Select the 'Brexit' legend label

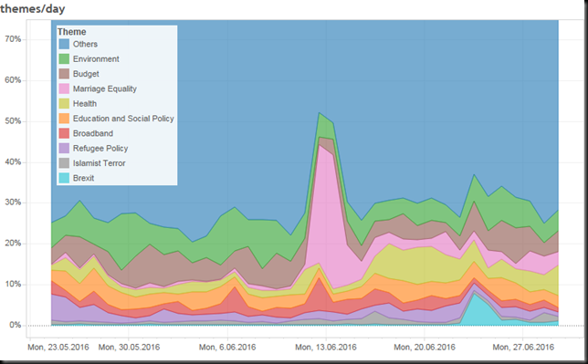click(x=83, y=178)
